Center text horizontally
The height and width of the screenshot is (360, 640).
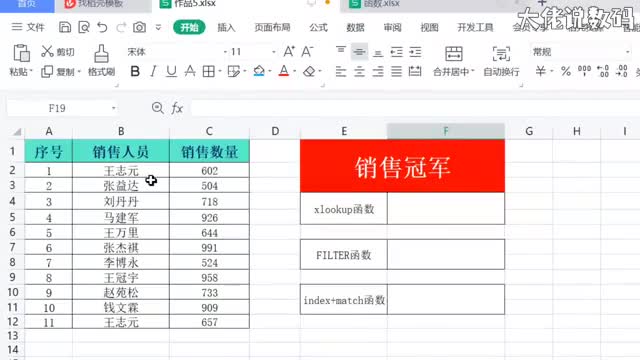click(x=359, y=72)
